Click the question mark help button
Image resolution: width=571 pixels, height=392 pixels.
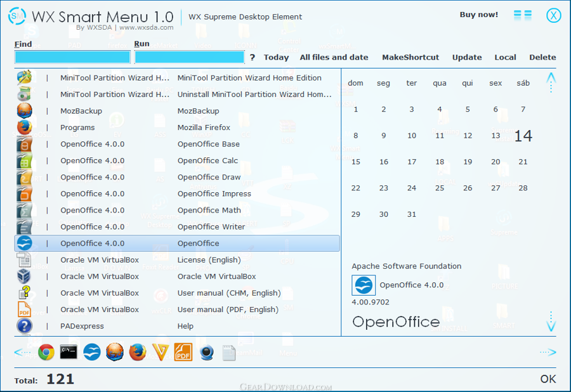[253, 57]
